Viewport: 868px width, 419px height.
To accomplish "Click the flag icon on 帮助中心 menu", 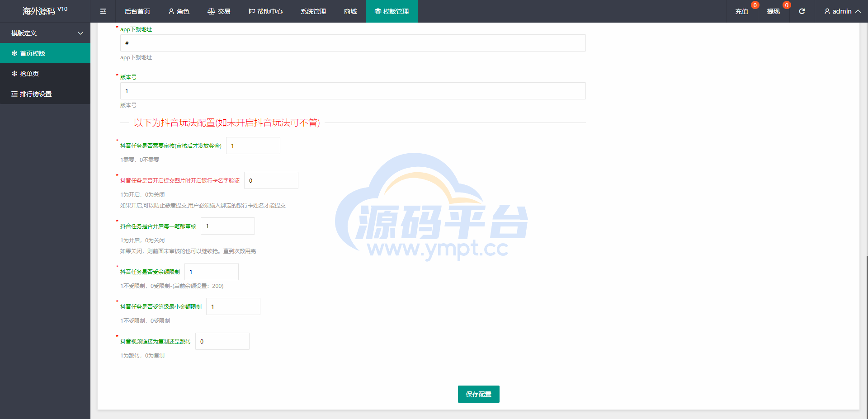I will point(252,11).
